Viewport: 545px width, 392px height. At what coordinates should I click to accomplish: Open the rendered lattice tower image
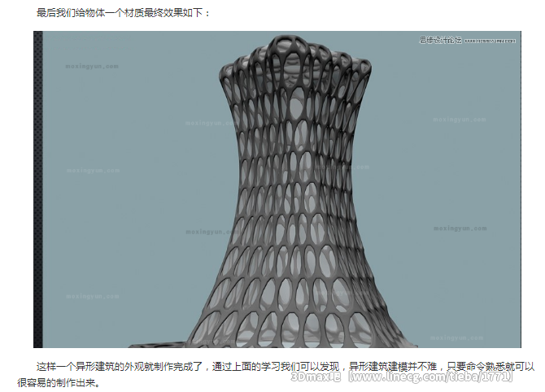point(277,189)
